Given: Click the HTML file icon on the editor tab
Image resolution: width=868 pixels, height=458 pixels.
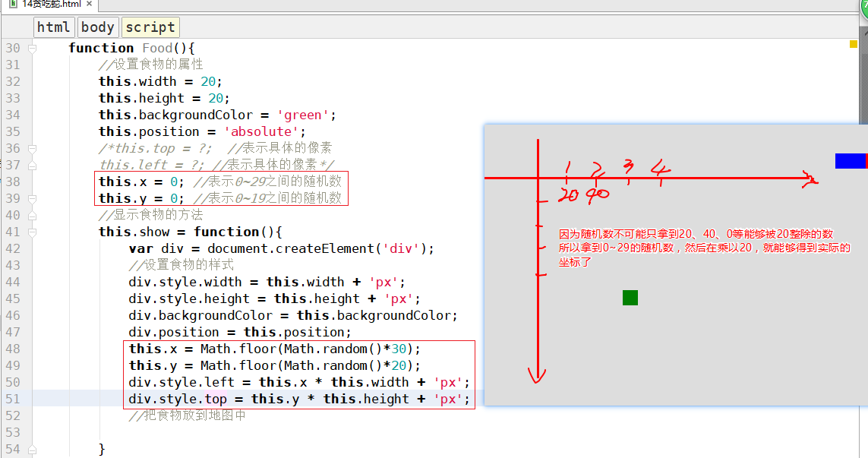Looking at the screenshot, I should click(x=13, y=4).
